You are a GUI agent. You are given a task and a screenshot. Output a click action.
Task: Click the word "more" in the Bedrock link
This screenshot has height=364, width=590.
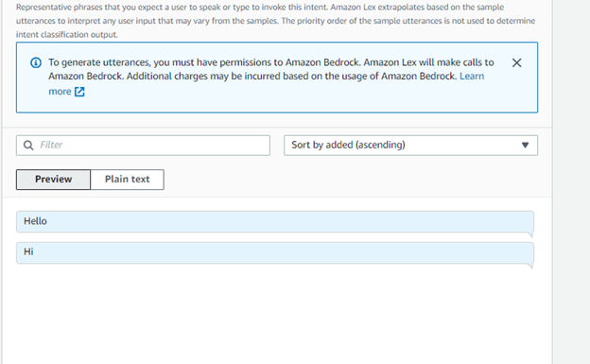(x=60, y=92)
